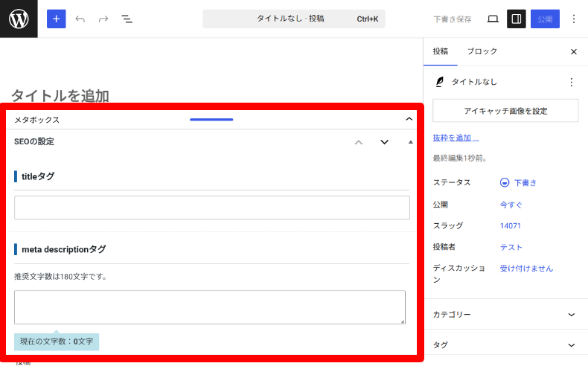Click the meta description textarea
The image size is (588, 369).
click(x=210, y=307)
